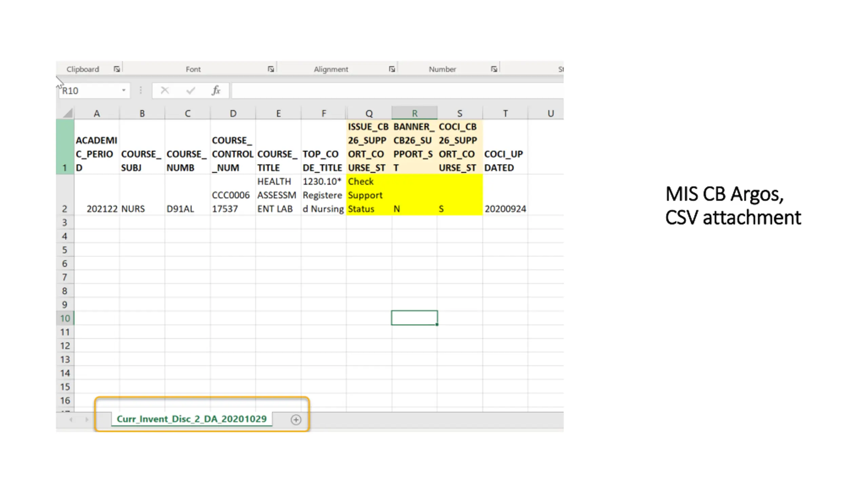
Task: Select the yellow Check Support Status cell
Action: (369, 195)
